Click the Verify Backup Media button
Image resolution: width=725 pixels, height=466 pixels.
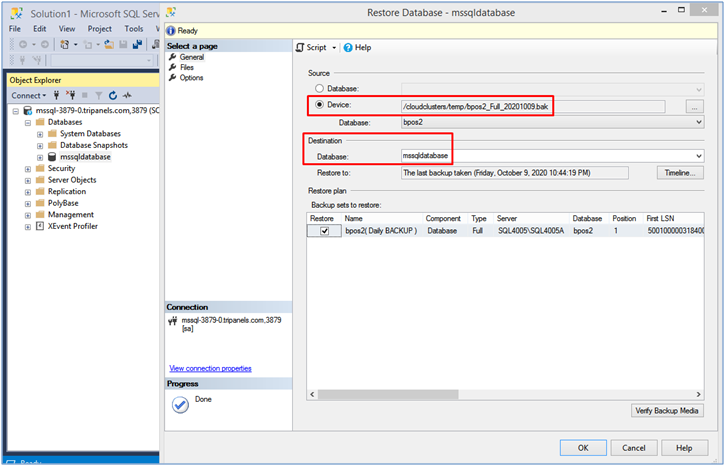[x=668, y=411]
